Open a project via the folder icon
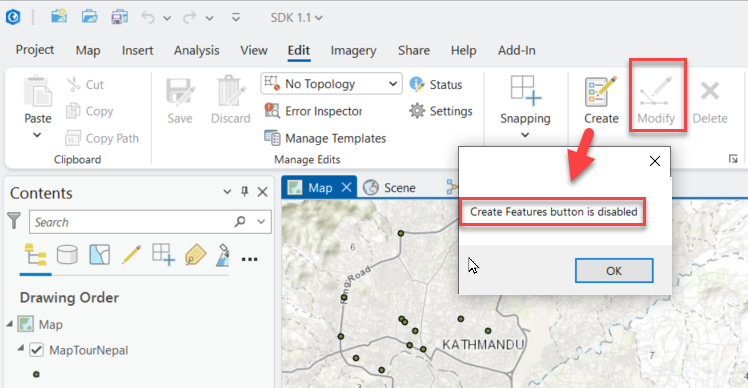 pyautogui.click(x=89, y=17)
